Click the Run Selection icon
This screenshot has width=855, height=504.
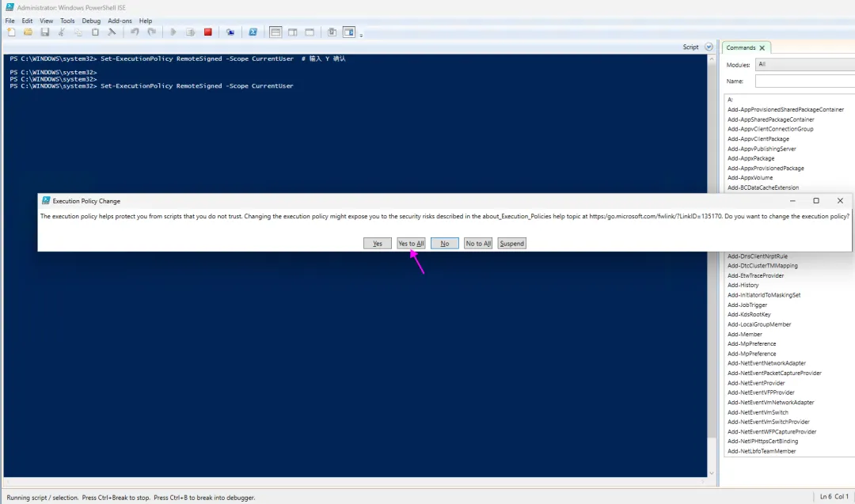tap(190, 32)
